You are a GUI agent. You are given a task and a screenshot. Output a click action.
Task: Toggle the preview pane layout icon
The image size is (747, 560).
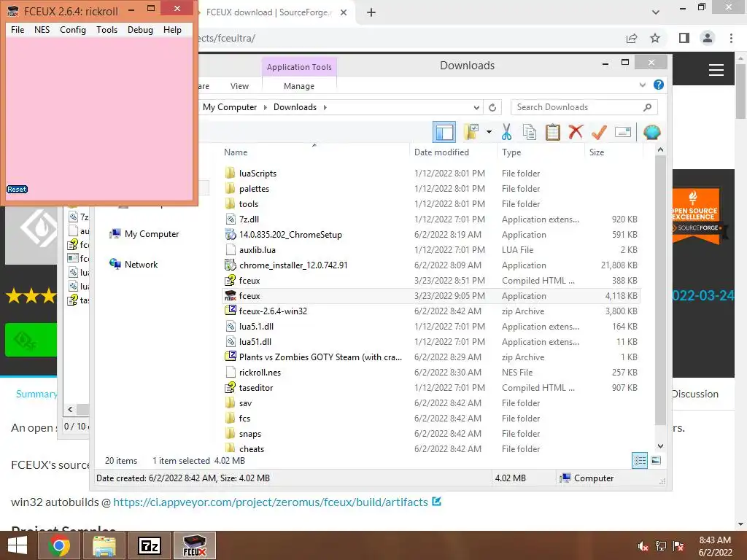click(444, 132)
